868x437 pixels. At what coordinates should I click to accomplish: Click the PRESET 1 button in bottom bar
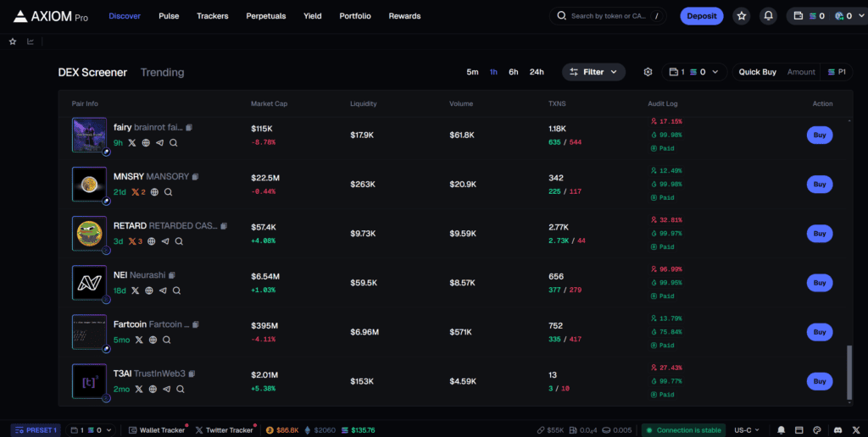[36, 430]
